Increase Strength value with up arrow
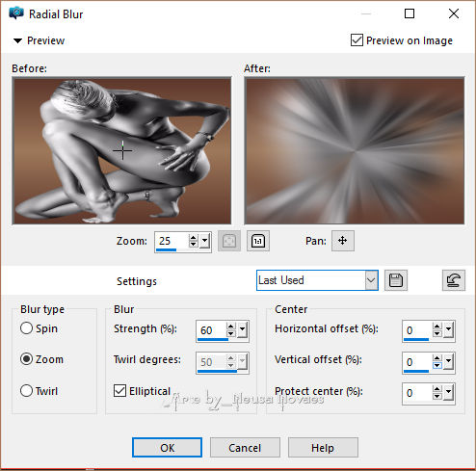This screenshot has height=471, width=476. (230, 327)
